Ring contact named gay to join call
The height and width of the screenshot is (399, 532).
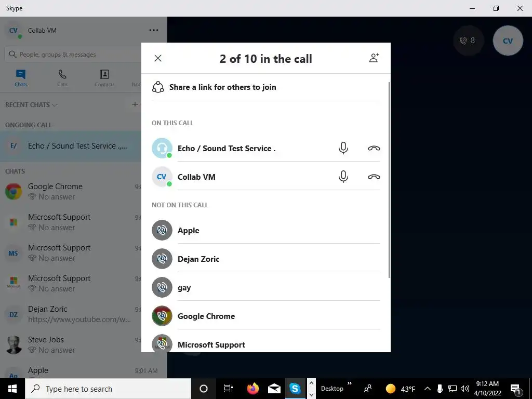(x=162, y=287)
